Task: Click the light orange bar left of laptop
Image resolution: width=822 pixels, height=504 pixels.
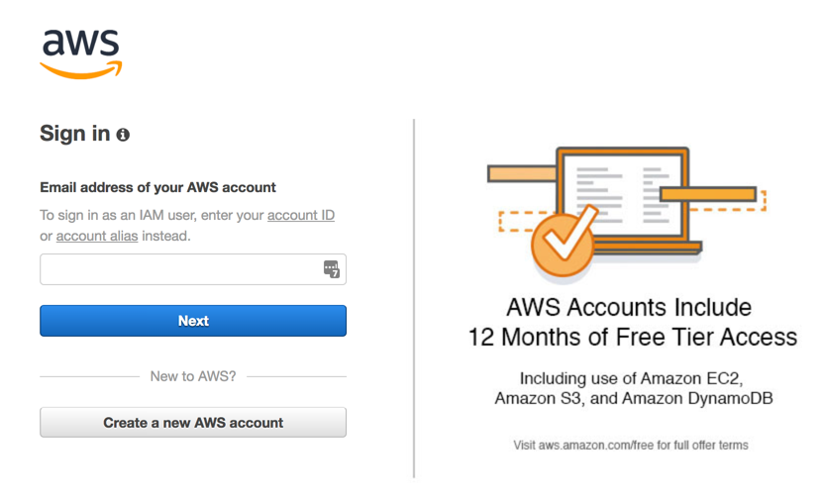Action: (522, 173)
